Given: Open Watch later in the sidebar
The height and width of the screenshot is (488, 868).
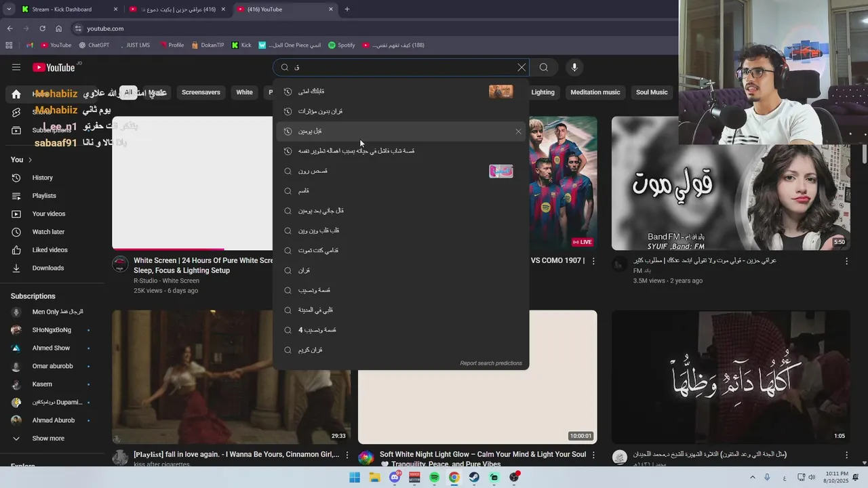Looking at the screenshot, I should tap(48, 232).
